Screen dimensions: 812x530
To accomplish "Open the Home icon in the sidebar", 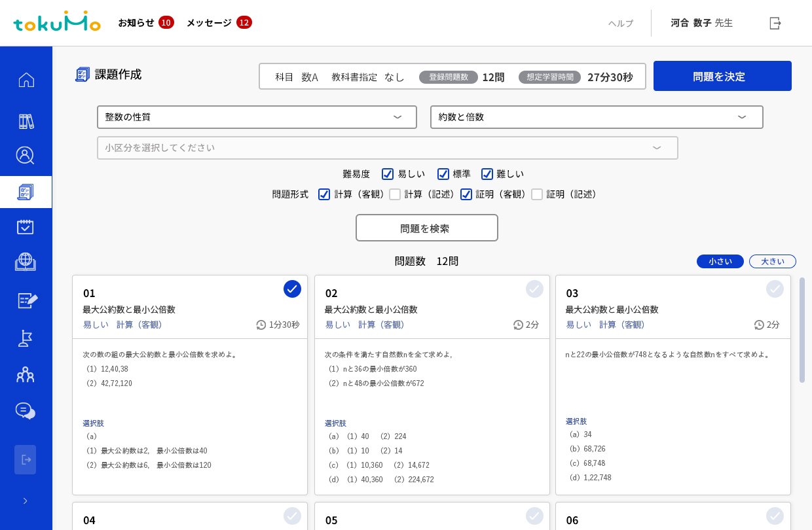I will tap(26, 80).
